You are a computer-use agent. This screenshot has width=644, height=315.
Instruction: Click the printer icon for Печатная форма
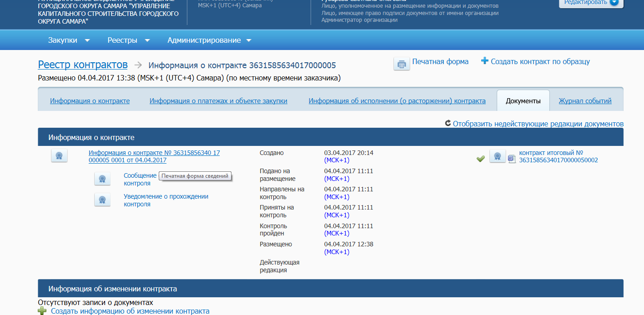point(401,64)
